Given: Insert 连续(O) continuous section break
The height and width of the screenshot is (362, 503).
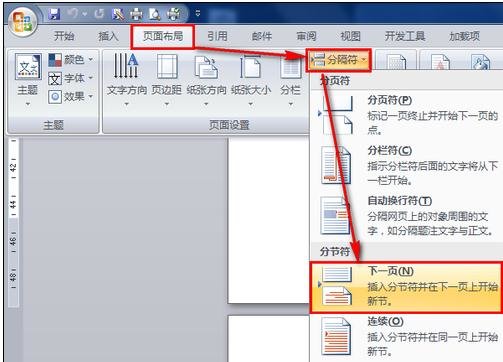Looking at the screenshot, I should click(407, 337).
